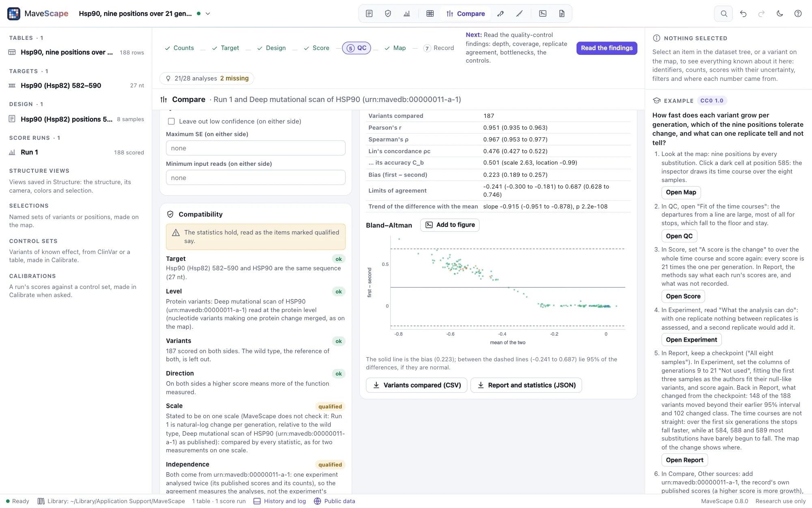Check Leave out low confidence checkbox
Viewport: 812px width, 508px height.
tap(171, 122)
